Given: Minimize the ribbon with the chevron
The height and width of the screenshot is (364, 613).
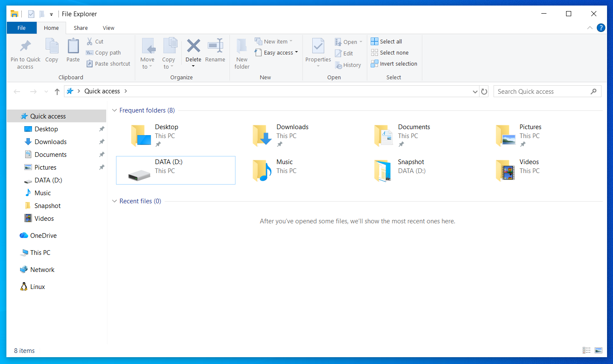Looking at the screenshot, I should [x=590, y=28].
